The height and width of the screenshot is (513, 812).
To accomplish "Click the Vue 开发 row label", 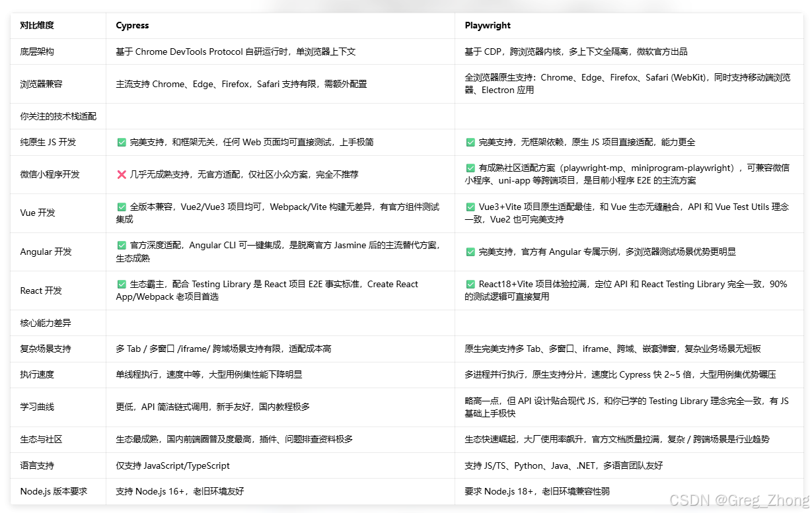I will click(x=38, y=213).
